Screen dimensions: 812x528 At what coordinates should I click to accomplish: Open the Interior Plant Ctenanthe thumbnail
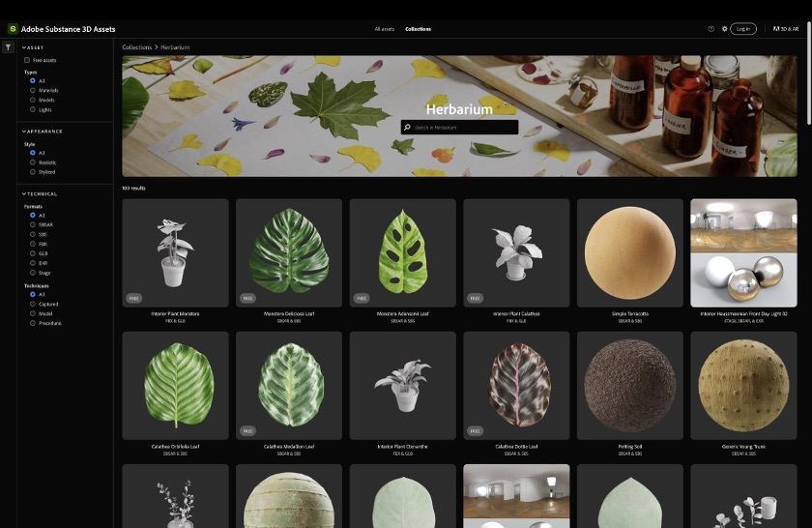[402, 386]
